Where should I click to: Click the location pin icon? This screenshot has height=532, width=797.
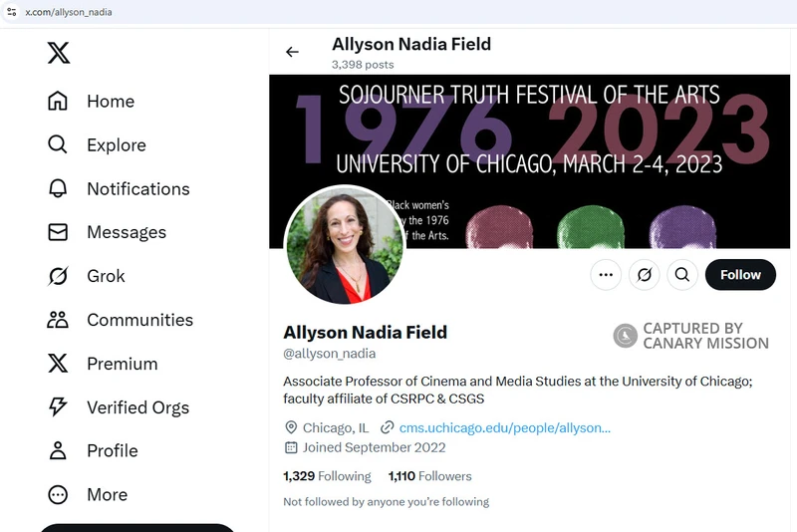[x=291, y=427]
